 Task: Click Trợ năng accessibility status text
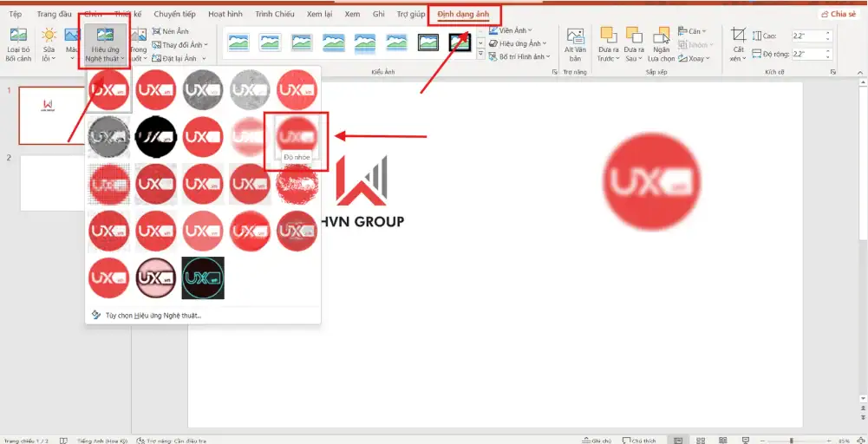pyautogui.click(x=171, y=441)
